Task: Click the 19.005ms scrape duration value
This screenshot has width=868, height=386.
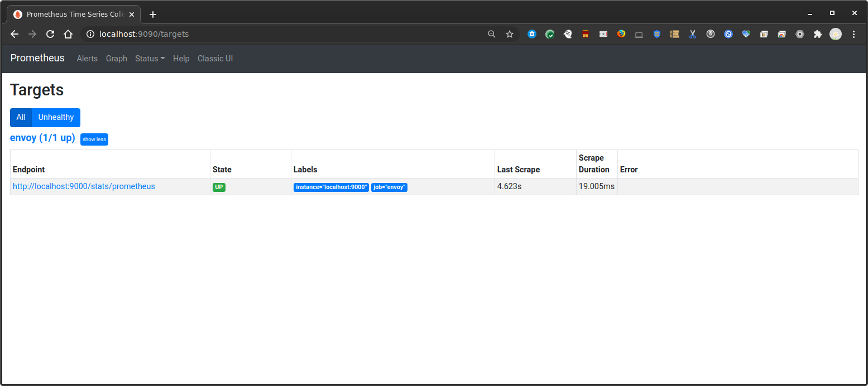Action: click(x=597, y=186)
